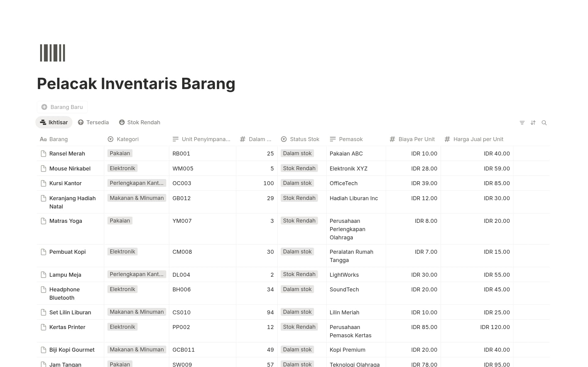Switch to the Tersedia view tab

[93, 122]
